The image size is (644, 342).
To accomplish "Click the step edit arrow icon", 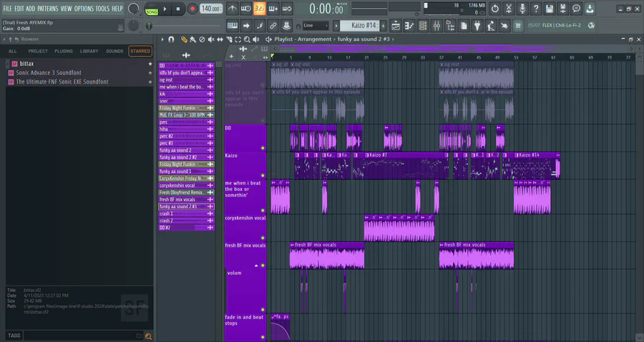I will click(245, 26).
